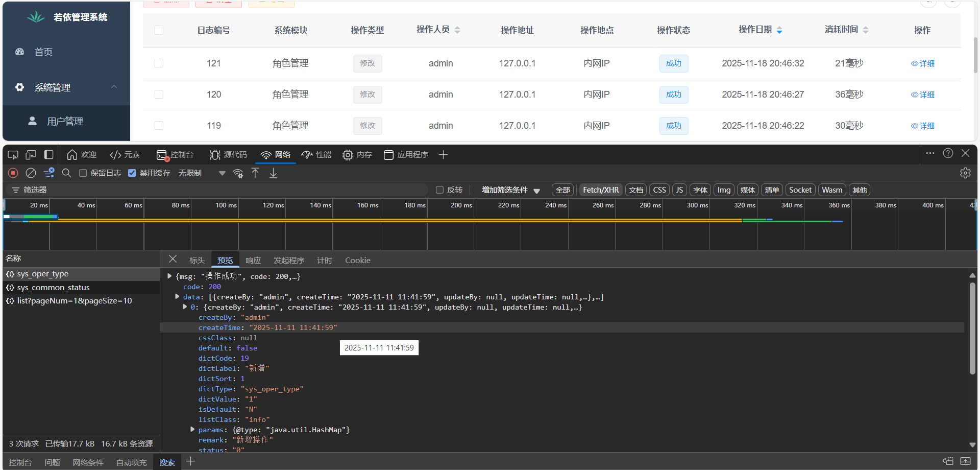Screen dimensions: 980x470
Task: Open network panel settings gear
Action: point(965,173)
